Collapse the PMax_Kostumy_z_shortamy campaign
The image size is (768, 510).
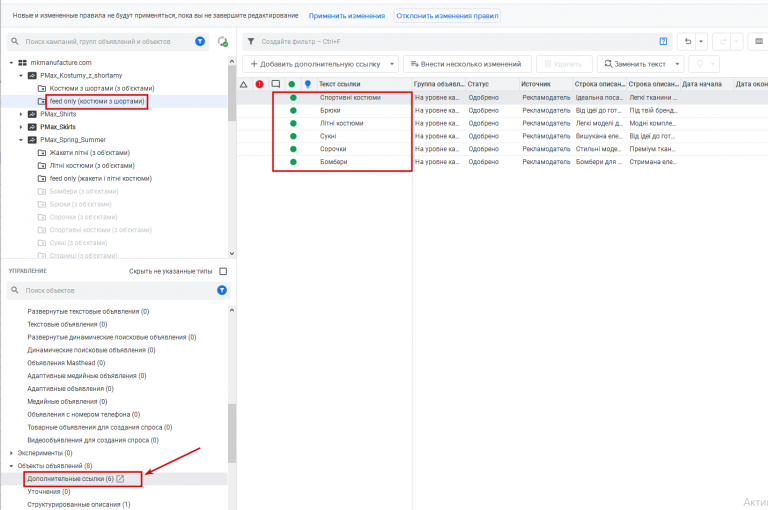[x=21, y=75]
